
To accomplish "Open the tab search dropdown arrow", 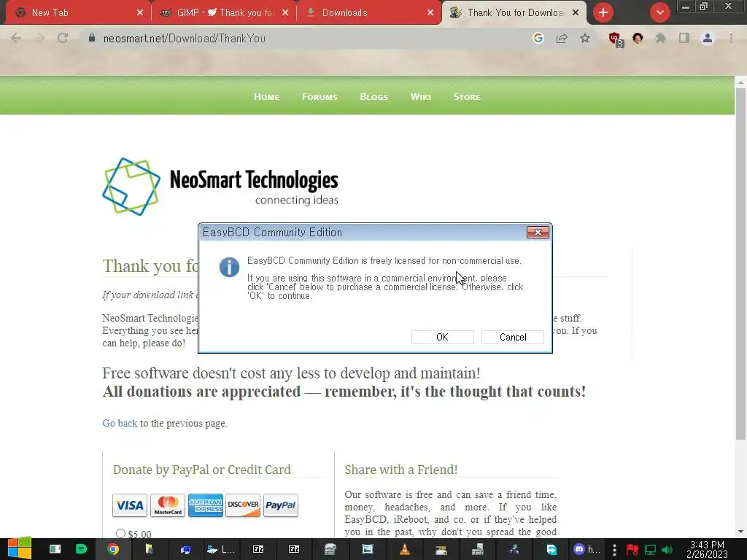I will 659,13.
